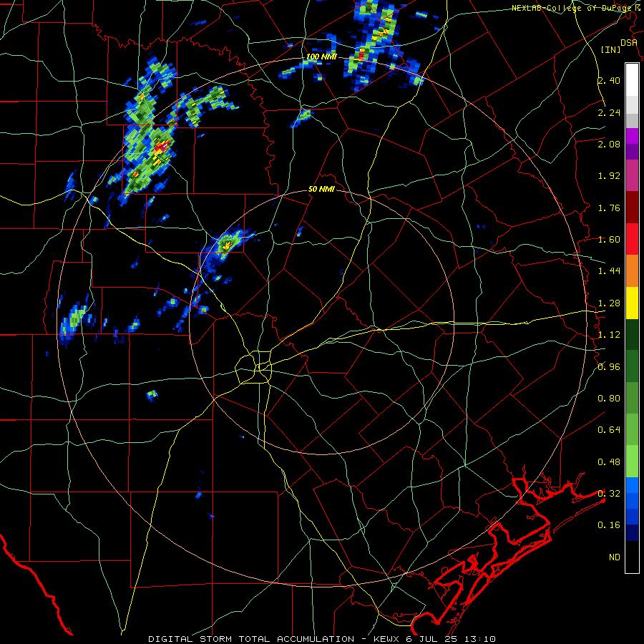Click the 0.64 legend value

pyautogui.click(x=609, y=430)
